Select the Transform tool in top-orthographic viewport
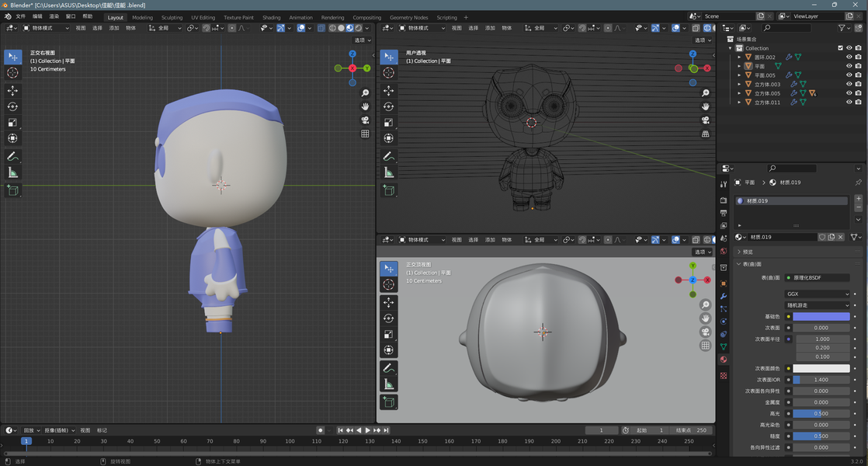Viewport: 868px width, 466px height. pos(389,349)
